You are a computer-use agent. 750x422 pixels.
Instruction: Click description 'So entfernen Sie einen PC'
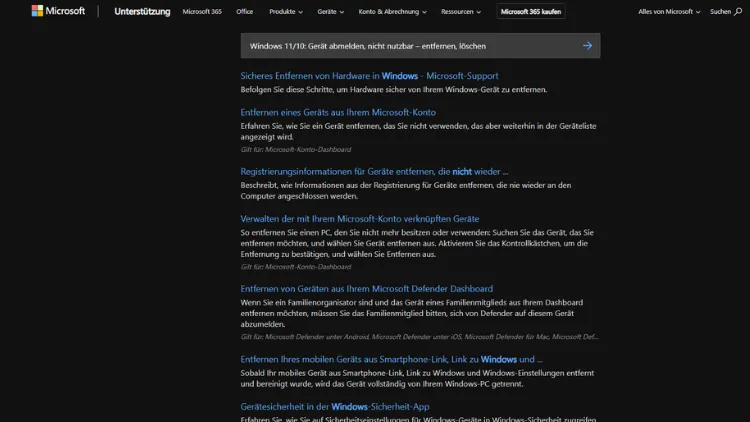coord(417,243)
